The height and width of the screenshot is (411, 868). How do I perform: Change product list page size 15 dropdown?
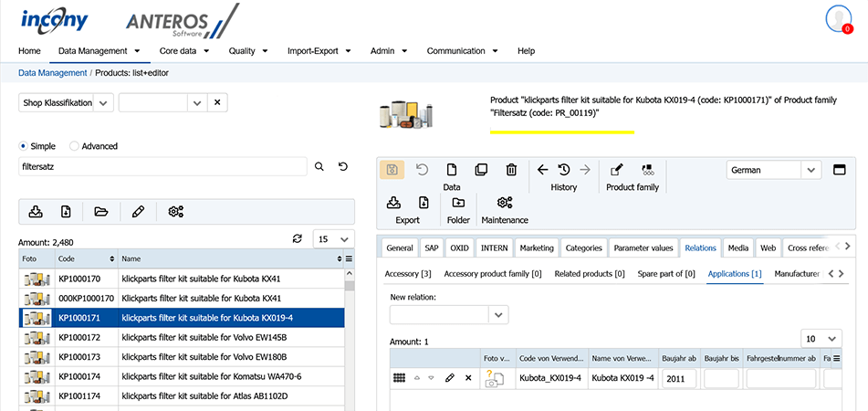334,239
